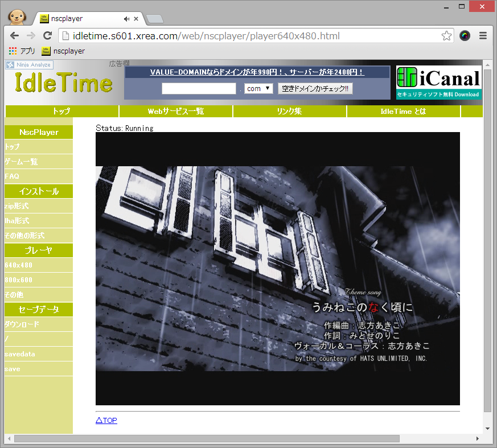Screen dimensions: 497x448
Task: Open the Webサービス一覧 navigation tab
Action: coord(175,111)
